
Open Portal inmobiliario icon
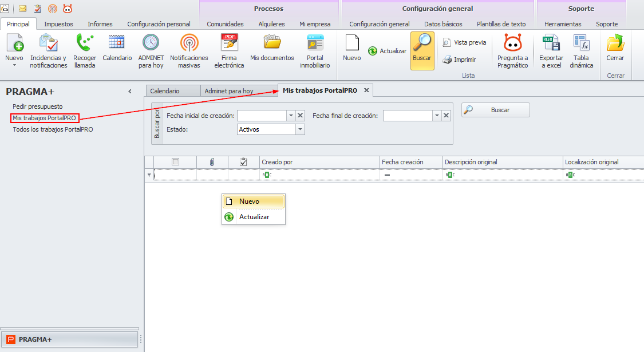315,43
